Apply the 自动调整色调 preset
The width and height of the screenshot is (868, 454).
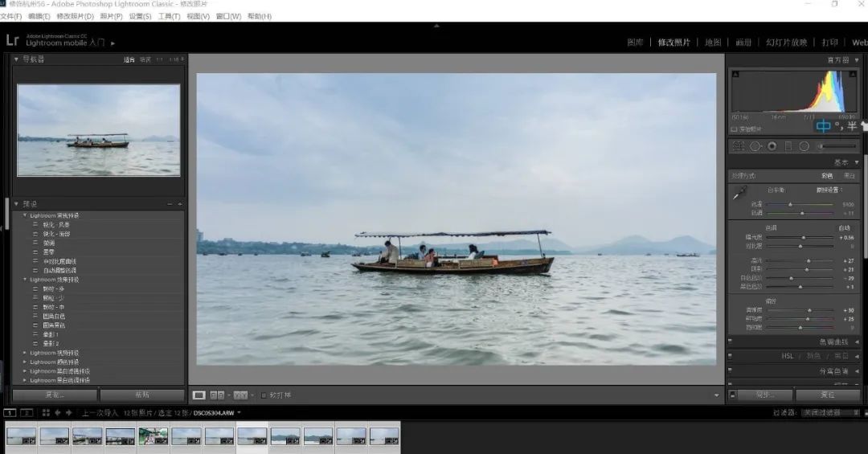click(59, 271)
